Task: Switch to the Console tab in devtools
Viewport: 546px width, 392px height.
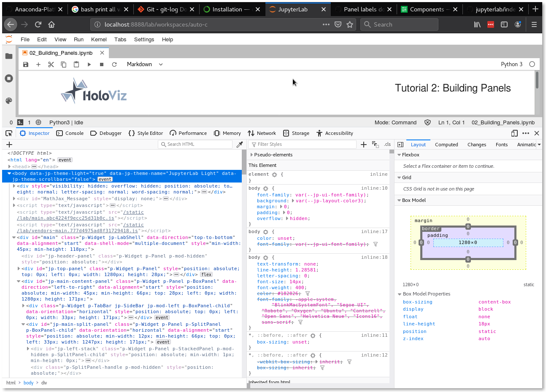Action: 70,133
